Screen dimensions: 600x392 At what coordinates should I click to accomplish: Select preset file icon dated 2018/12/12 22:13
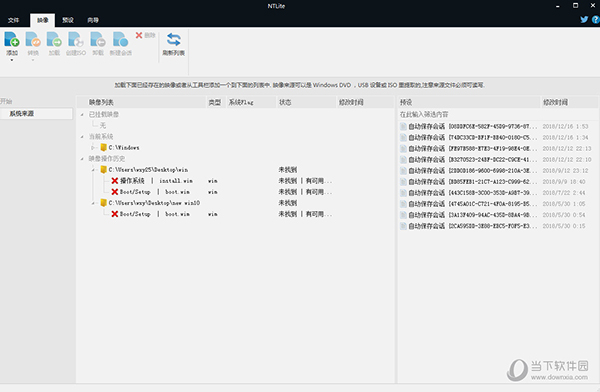pos(403,149)
